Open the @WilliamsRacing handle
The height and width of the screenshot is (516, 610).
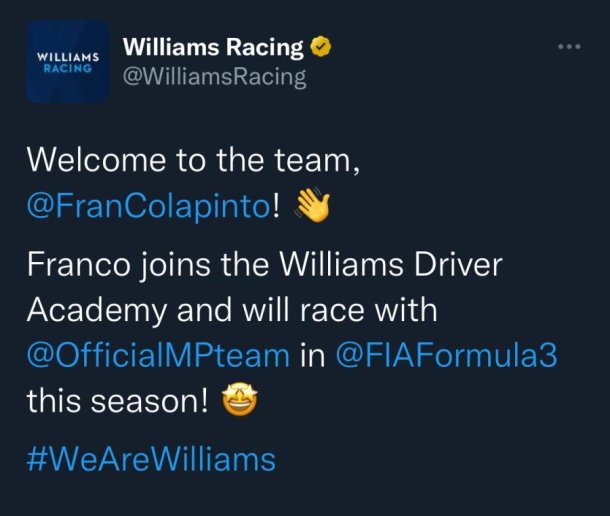click(214, 77)
